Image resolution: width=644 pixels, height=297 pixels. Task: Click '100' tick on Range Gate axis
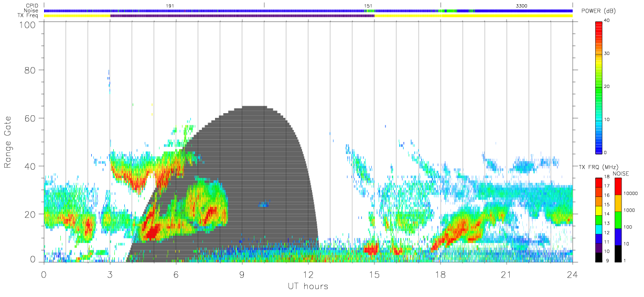(x=29, y=25)
